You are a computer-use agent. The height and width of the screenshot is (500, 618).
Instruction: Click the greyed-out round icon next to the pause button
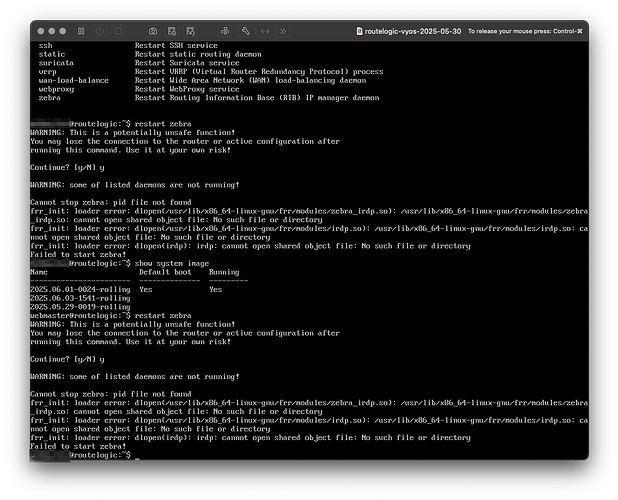click(100, 31)
